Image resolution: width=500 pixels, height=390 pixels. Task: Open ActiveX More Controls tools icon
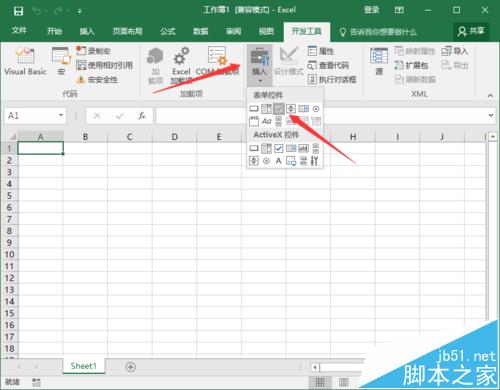pyautogui.click(x=315, y=161)
